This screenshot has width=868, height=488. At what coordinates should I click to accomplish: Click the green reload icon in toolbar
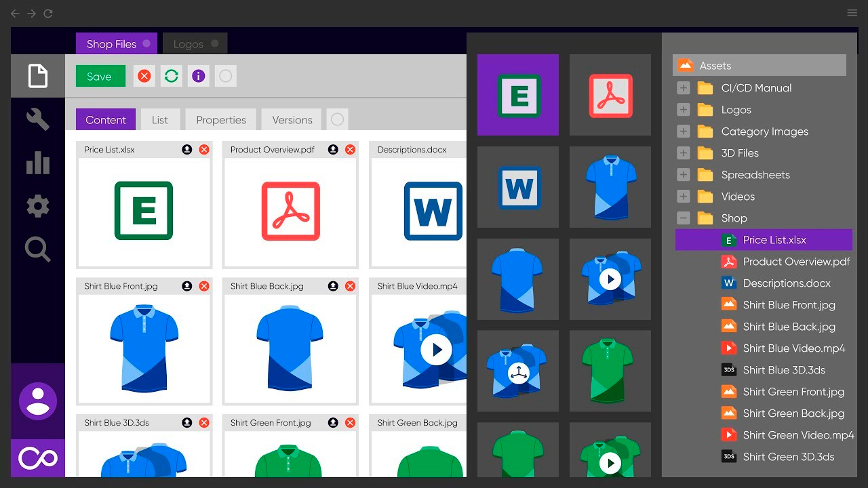(172, 76)
